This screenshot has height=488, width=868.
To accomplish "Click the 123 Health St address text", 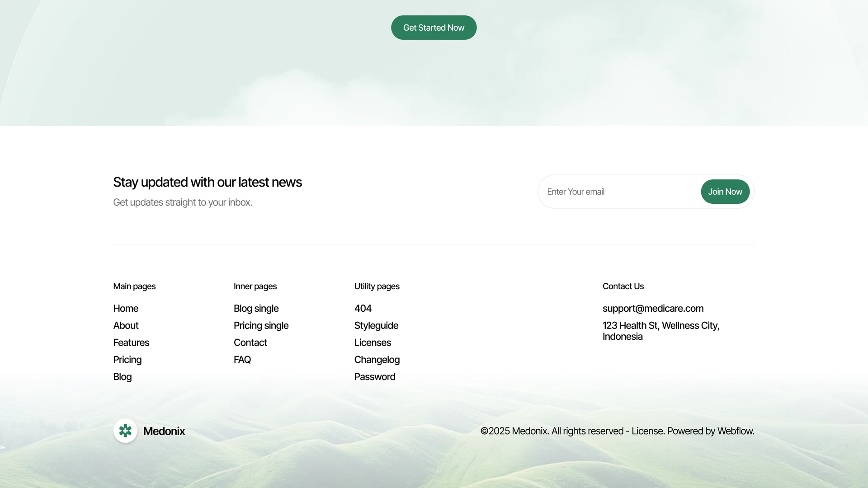I will tap(660, 331).
